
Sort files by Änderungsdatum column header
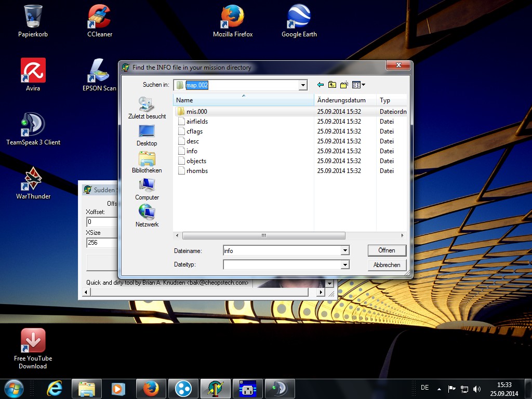345,100
